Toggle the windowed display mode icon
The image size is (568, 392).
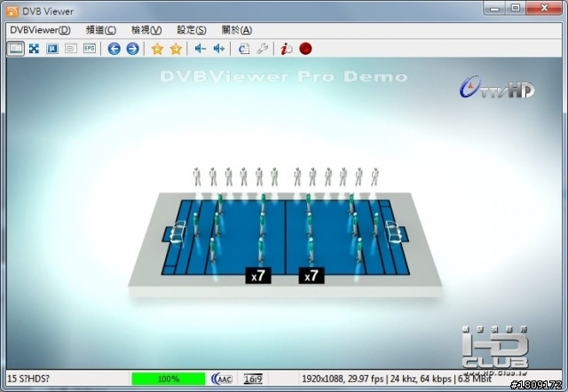pyautogui.click(x=16, y=49)
